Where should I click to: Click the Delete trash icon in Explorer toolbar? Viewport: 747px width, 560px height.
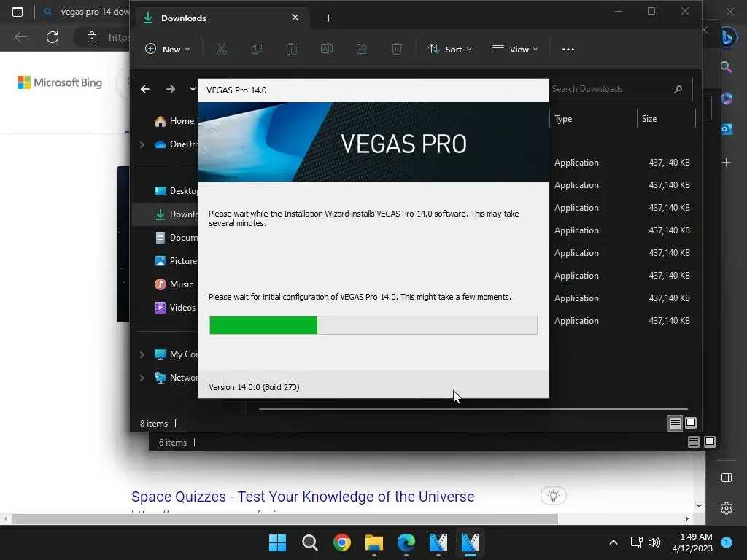click(x=396, y=49)
